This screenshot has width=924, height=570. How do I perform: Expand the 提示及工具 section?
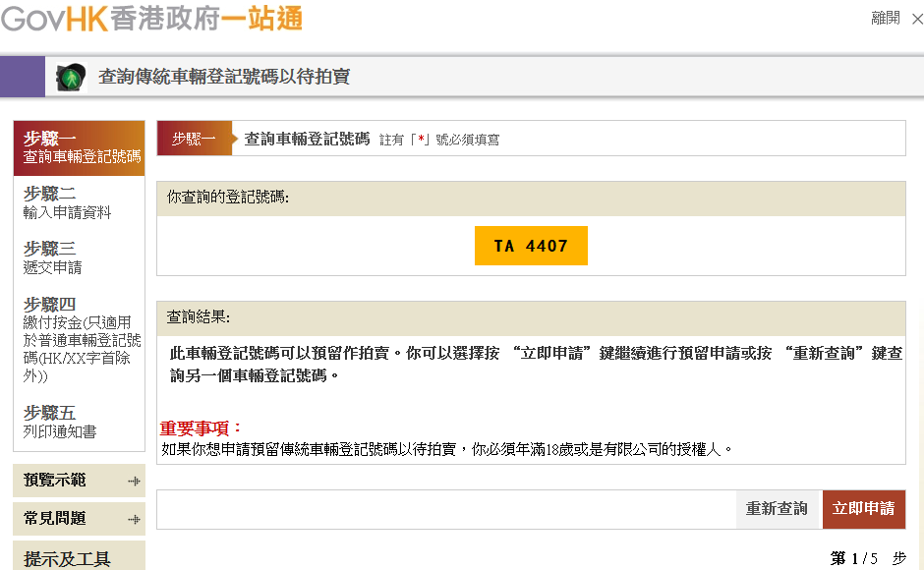pyautogui.click(x=79, y=557)
